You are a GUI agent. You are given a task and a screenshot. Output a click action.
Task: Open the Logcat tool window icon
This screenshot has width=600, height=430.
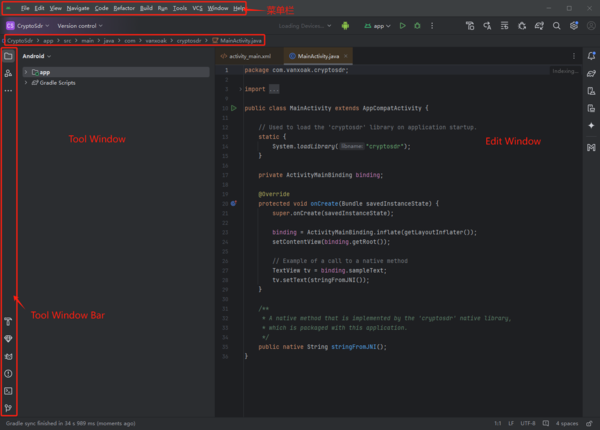(x=8, y=356)
